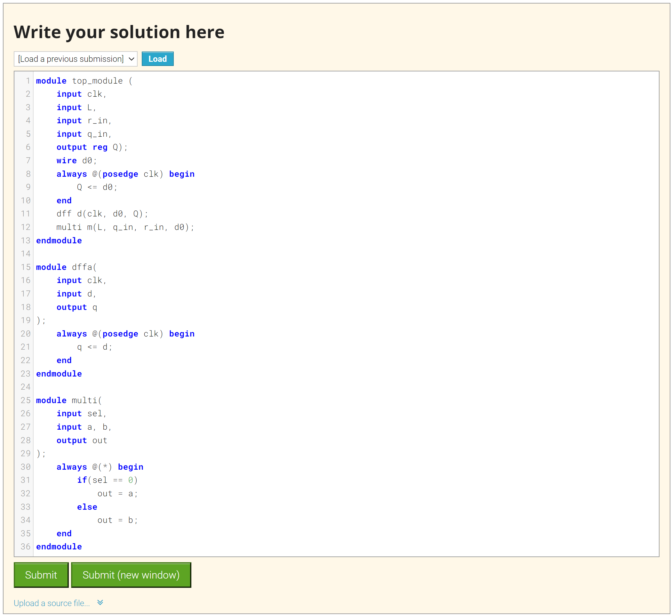Place cursor on 'module top_module (' line
Screen dimensions: 672x616
pos(84,81)
